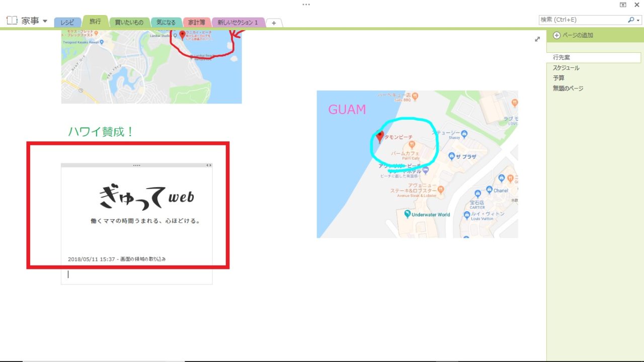This screenshot has width=644, height=362.
Task: Click the Chanel shopping marker on map
Action: point(488,190)
